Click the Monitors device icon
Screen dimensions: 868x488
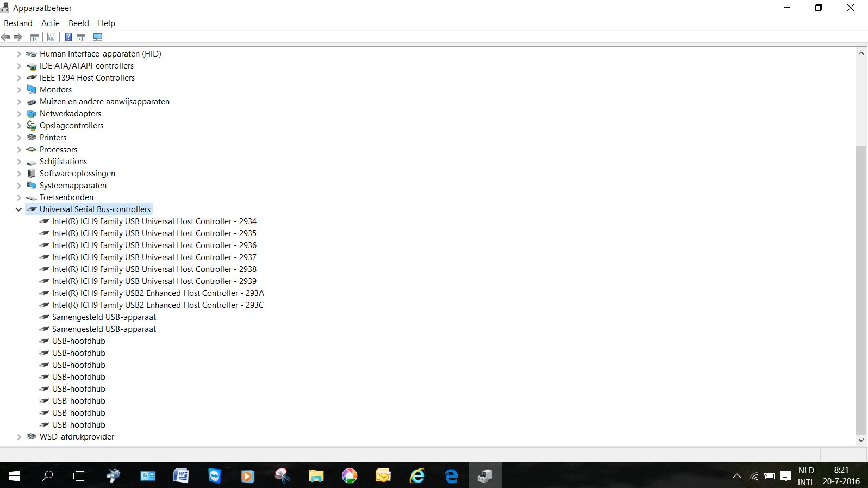(32, 90)
